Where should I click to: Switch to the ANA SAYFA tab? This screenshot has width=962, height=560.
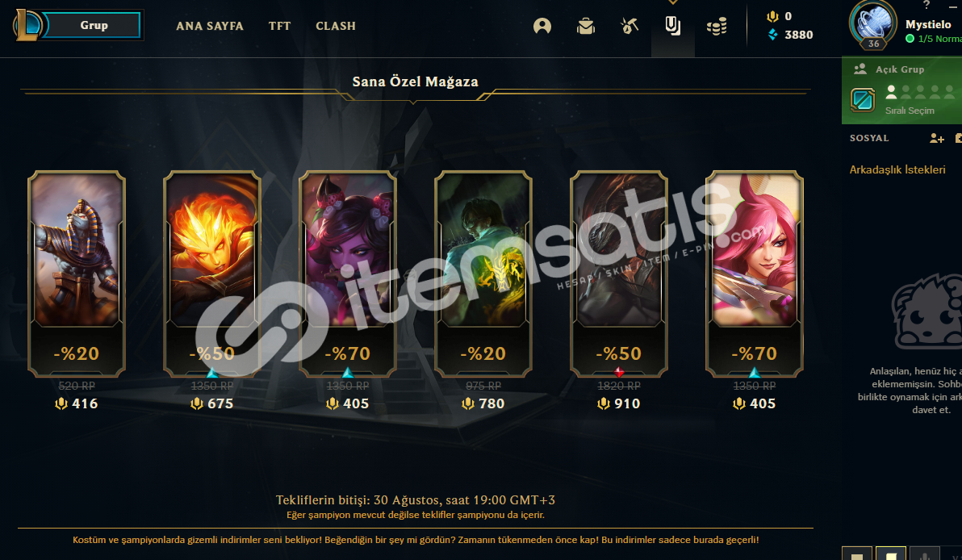pos(210,26)
